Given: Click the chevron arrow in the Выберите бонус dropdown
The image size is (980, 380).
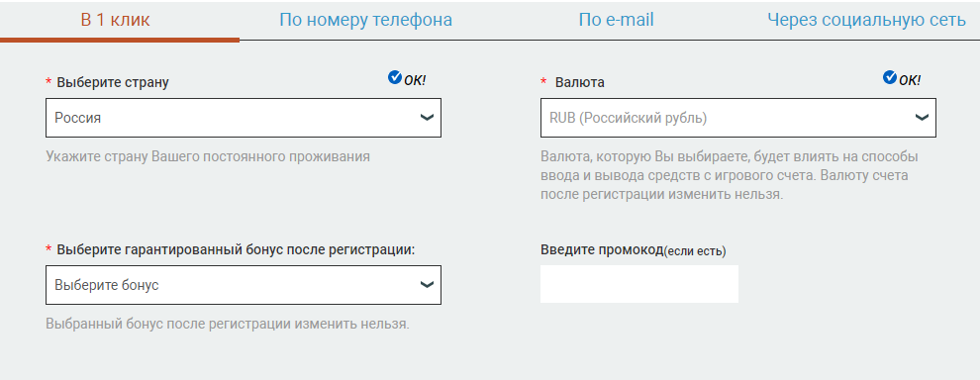Looking at the screenshot, I should pyautogui.click(x=427, y=284).
